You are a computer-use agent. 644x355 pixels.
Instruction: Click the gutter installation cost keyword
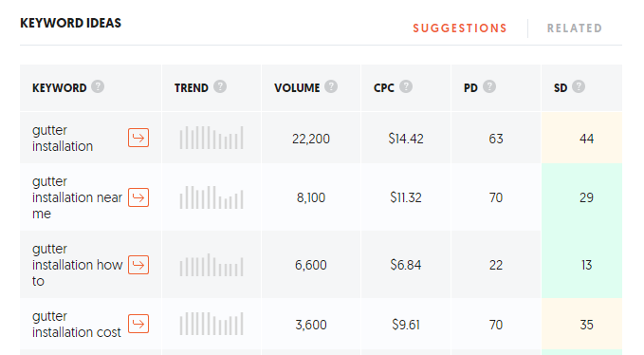click(77, 325)
